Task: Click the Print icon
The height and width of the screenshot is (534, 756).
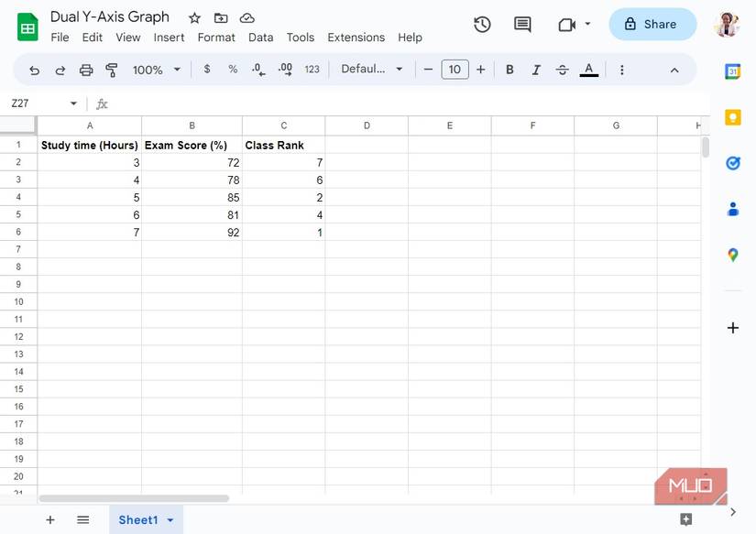Action: coord(86,70)
